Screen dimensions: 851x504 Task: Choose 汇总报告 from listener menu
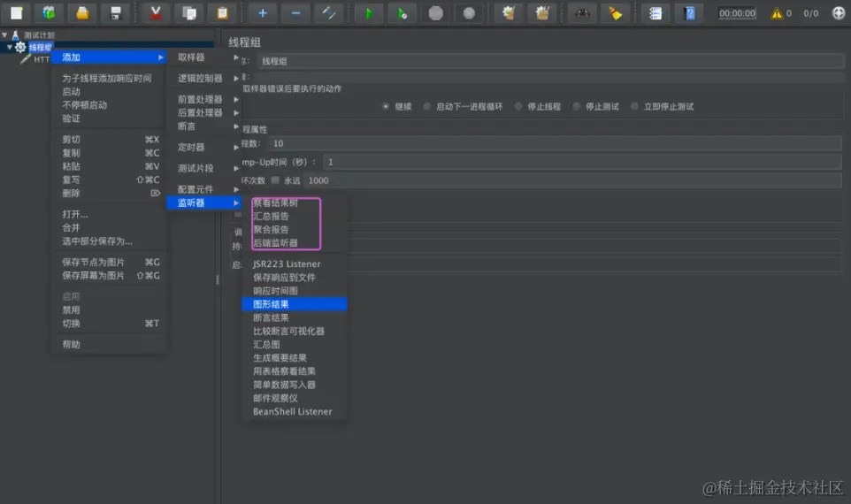295,216
